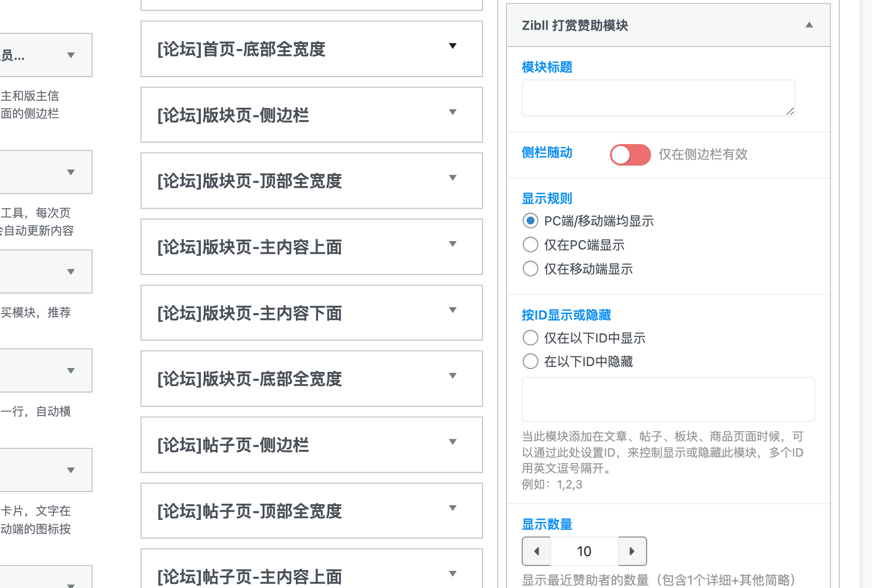The height and width of the screenshot is (588, 872).
Task: Click the ID list input box
Action: (x=668, y=399)
